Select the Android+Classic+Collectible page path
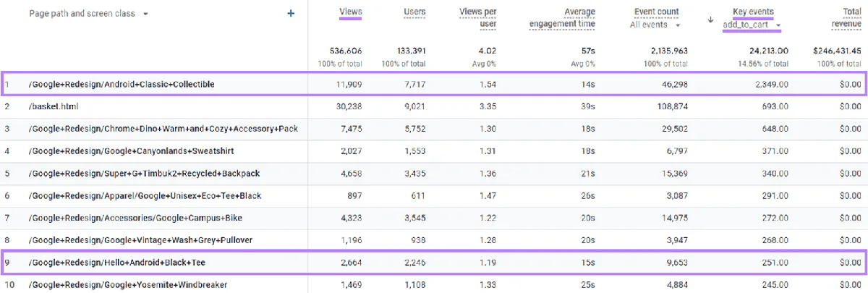868x293 pixels. coord(122,85)
